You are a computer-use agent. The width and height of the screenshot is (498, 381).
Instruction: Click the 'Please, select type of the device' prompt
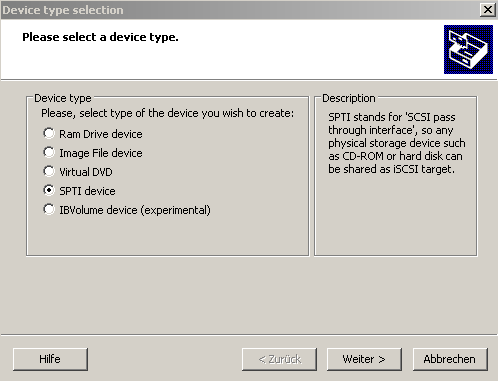pyautogui.click(x=167, y=113)
